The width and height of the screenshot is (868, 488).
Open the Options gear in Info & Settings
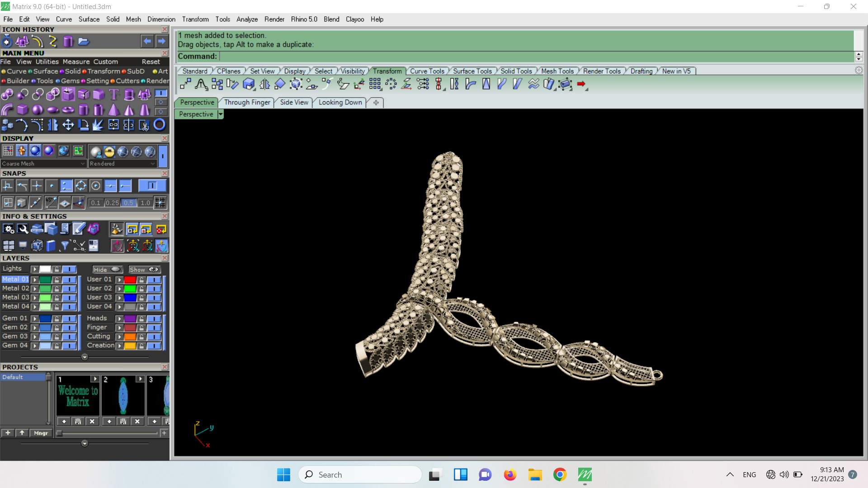click(8, 229)
